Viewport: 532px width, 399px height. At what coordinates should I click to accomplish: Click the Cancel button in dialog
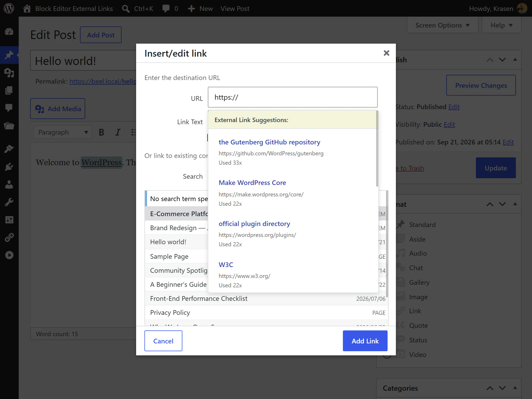click(x=163, y=341)
